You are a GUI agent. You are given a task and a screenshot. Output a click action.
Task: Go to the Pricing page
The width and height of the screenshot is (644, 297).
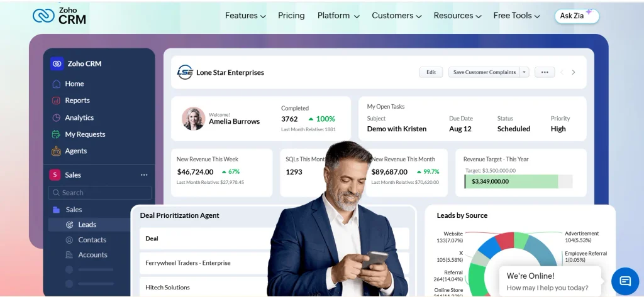point(291,16)
